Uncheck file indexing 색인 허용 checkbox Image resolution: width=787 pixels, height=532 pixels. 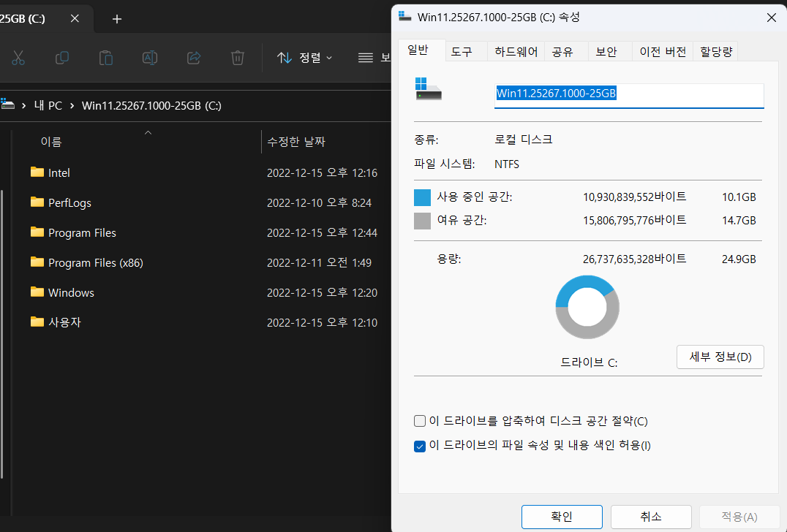[x=420, y=446]
